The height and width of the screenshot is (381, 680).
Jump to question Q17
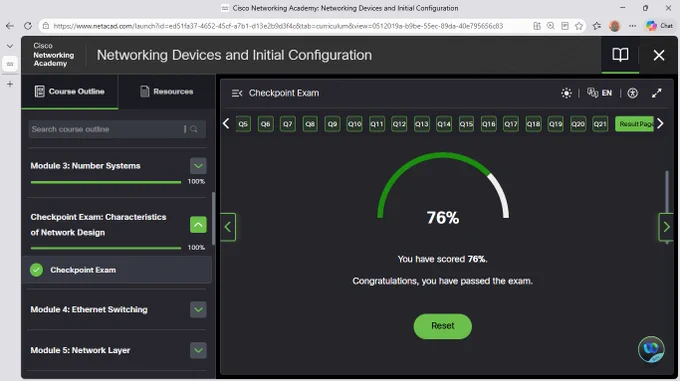[511, 124]
